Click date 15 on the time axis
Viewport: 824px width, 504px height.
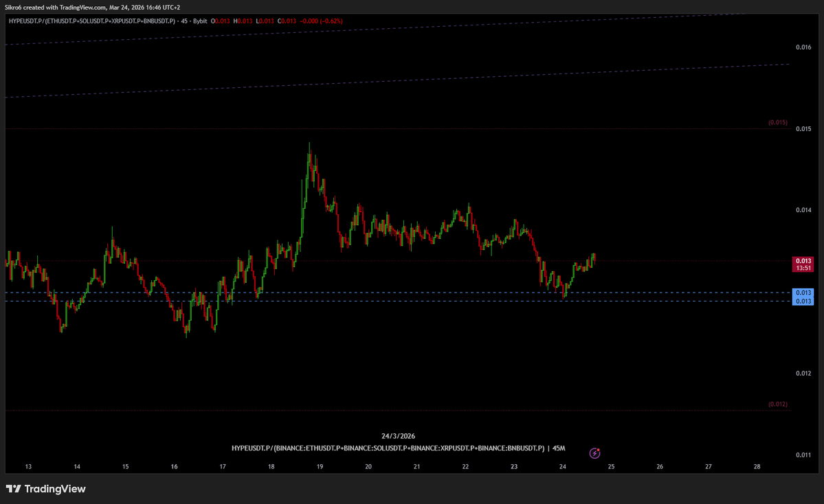pos(126,466)
